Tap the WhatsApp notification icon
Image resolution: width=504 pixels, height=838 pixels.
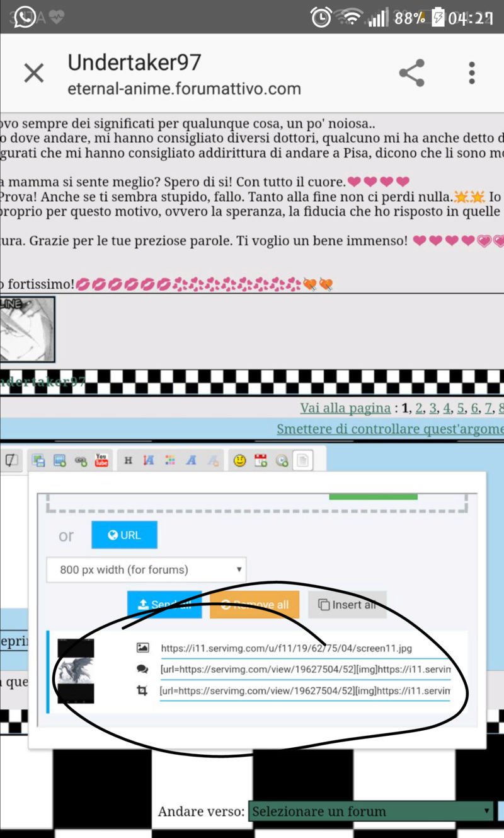25,17
